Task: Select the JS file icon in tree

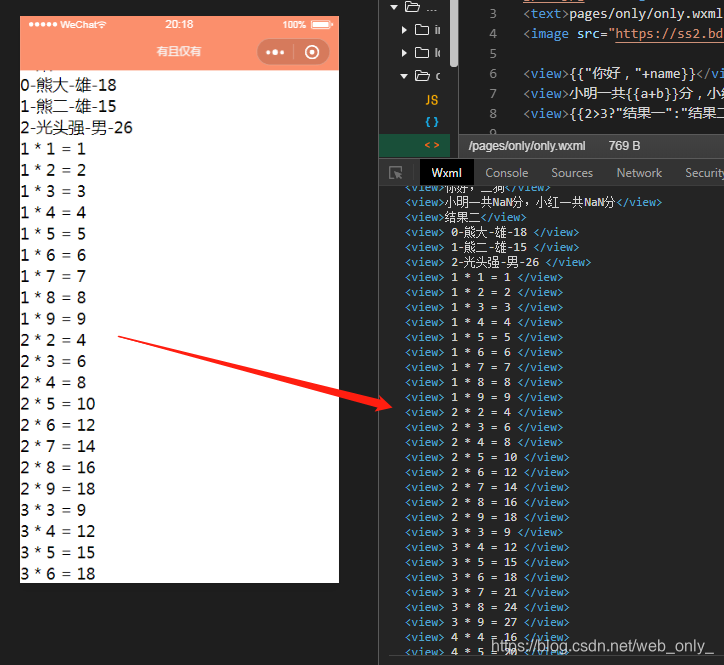Action: (x=432, y=100)
